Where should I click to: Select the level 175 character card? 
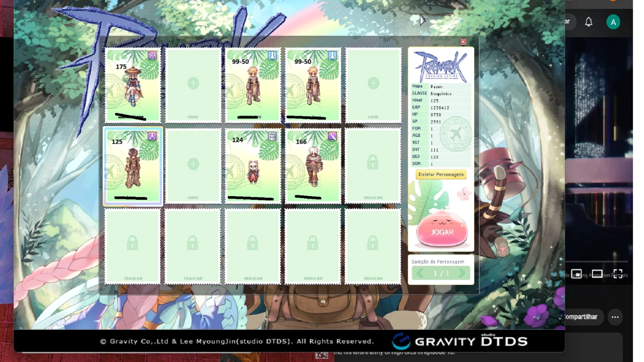[133, 85]
